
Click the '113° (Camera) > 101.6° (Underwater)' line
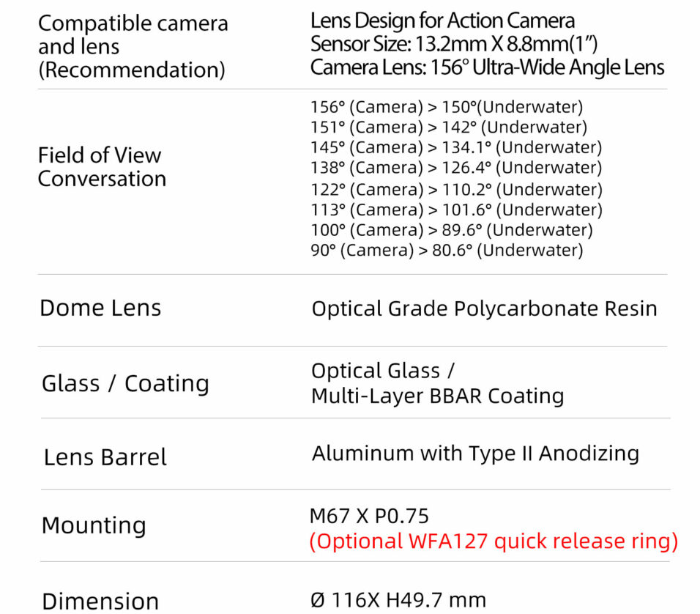coord(455,210)
